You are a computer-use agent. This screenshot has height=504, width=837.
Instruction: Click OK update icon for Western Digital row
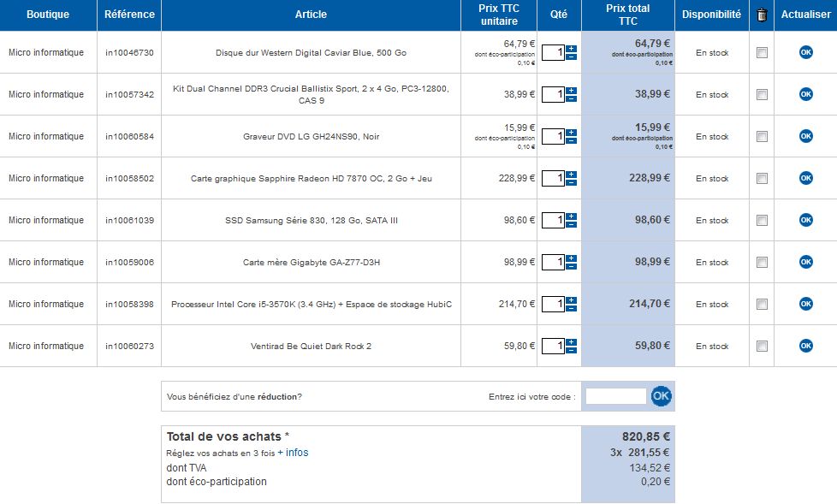(805, 52)
